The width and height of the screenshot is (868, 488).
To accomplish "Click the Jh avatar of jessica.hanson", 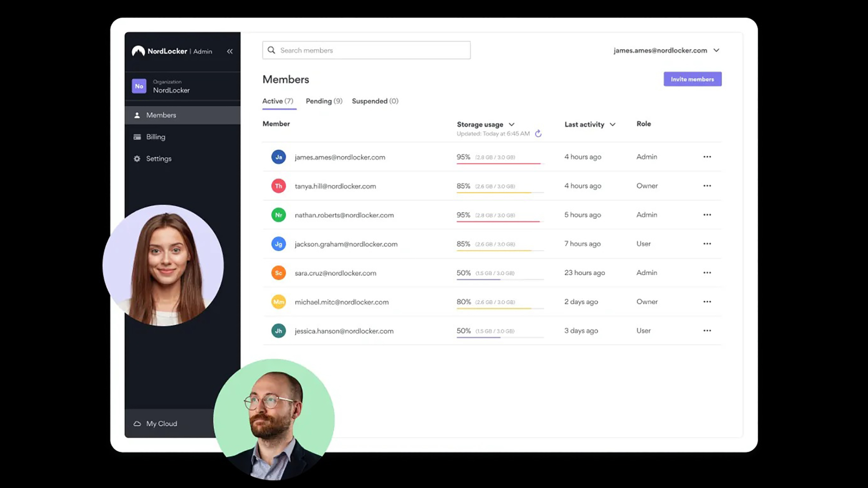I will (x=278, y=331).
